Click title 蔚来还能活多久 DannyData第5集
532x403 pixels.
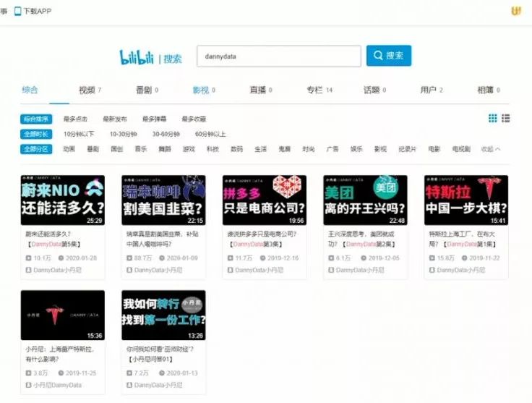click(x=53, y=239)
